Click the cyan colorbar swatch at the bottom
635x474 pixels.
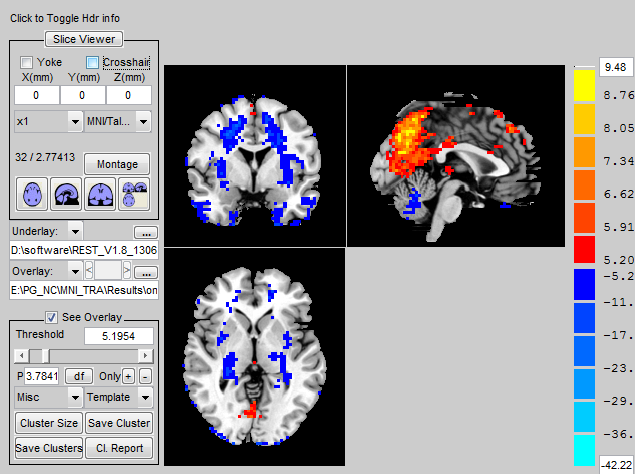coord(584,451)
